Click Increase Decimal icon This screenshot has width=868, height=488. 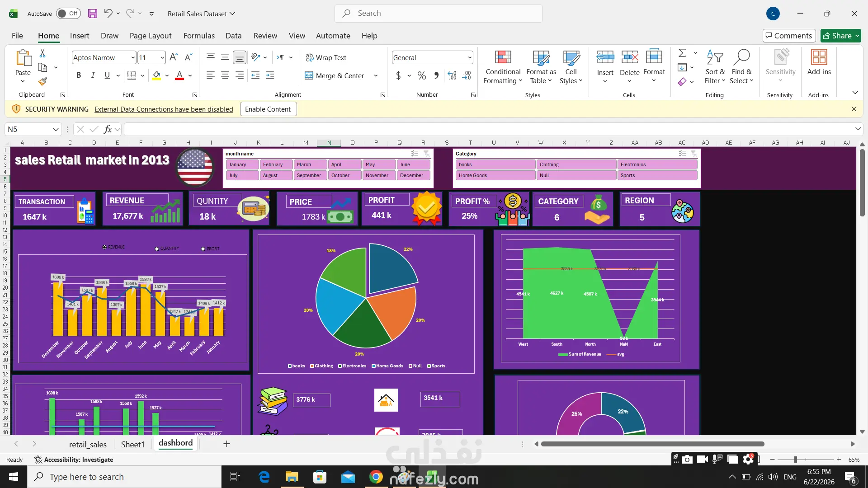(x=452, y=75)
